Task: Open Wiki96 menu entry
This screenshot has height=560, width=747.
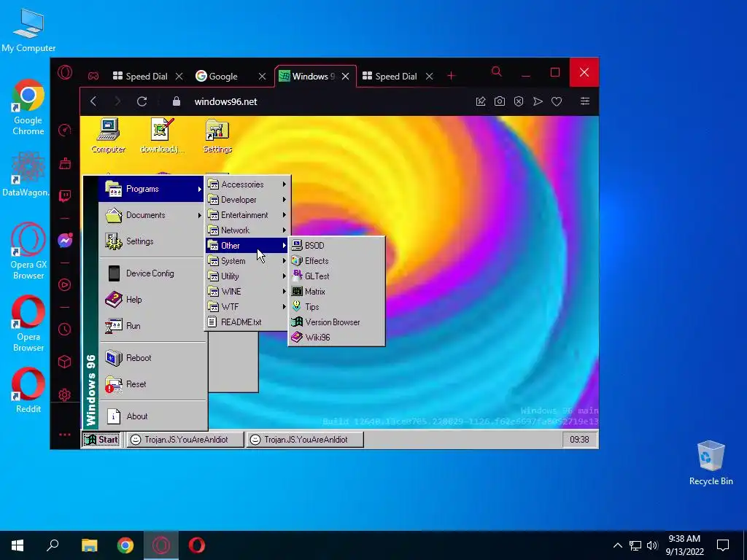Action: [x=337, y=337]
